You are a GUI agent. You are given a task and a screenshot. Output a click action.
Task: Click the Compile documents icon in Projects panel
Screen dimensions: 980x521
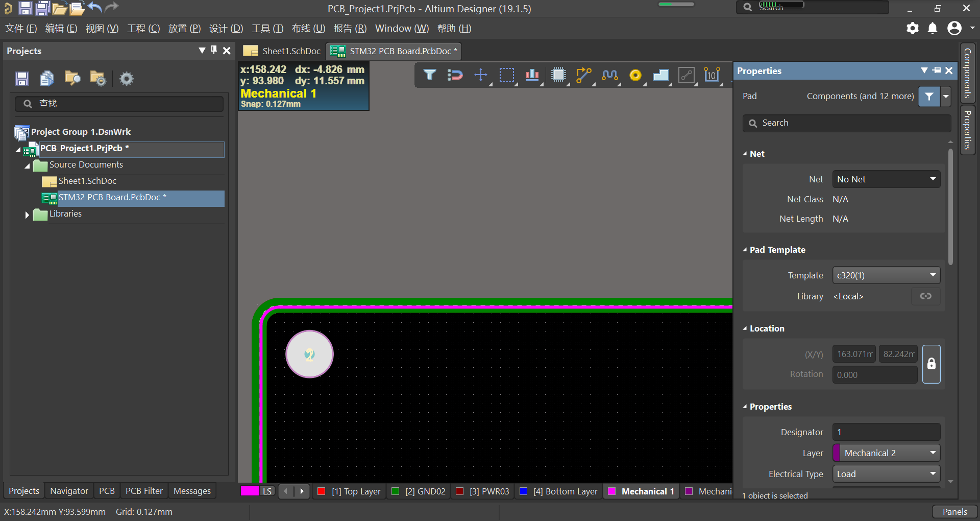pyautogui.click(x=47, y=78)
